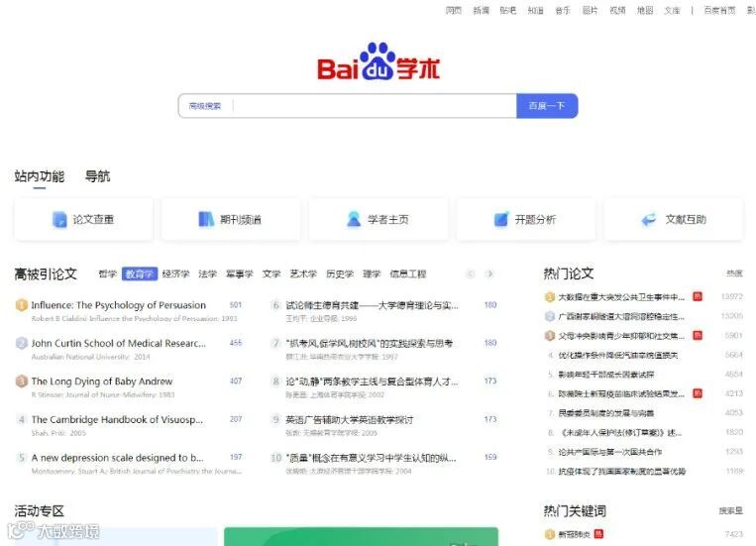Click 百度一下 search button
This screenshot has height=546, width=756.
[547, 106]
